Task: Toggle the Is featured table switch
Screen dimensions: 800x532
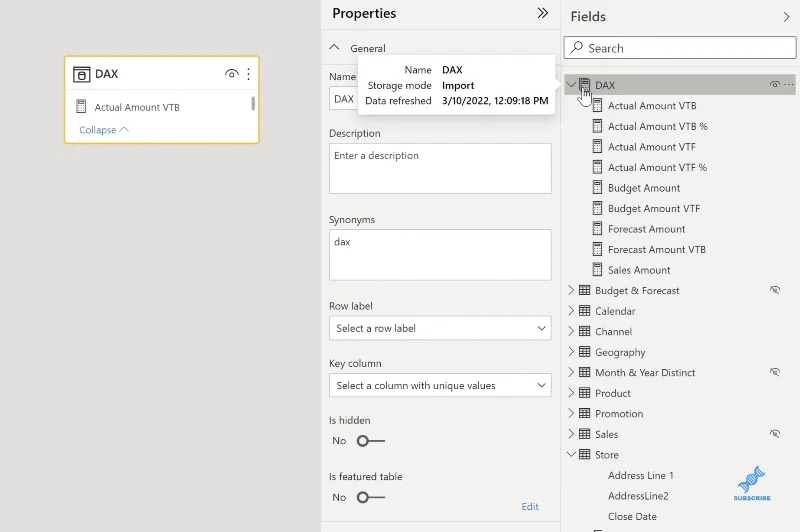Action: (x=370, y=497)
